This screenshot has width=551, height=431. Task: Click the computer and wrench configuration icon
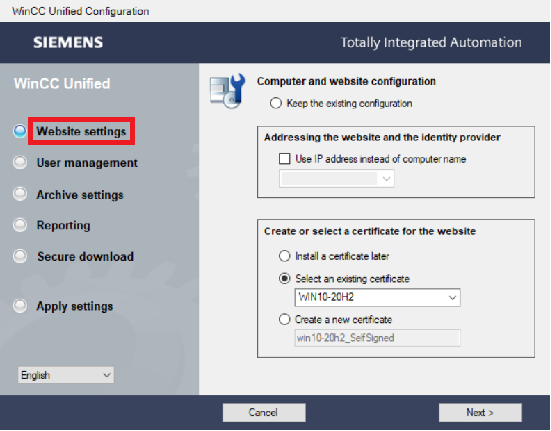227,91
